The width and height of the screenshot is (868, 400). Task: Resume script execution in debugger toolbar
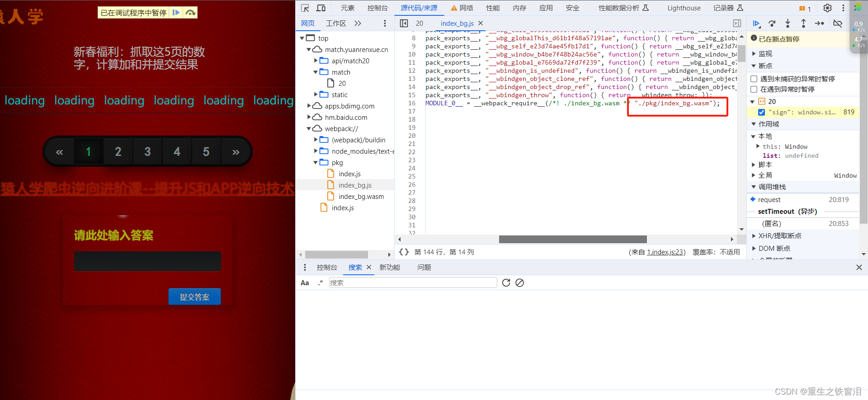756,24
